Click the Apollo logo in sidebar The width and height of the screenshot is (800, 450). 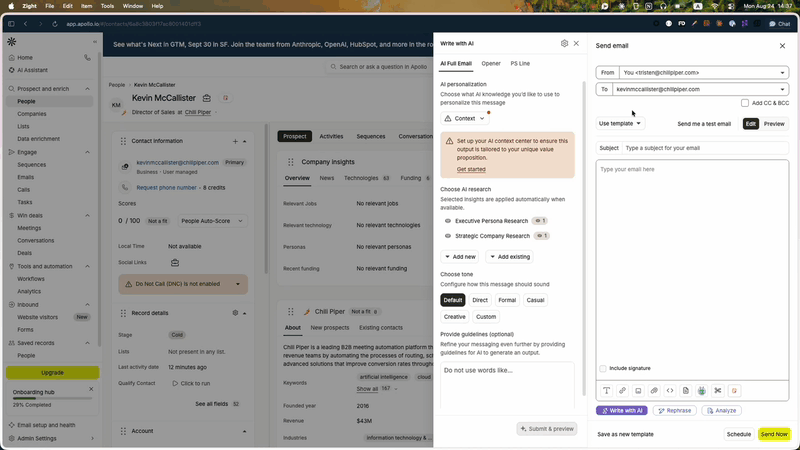[12, 41]
